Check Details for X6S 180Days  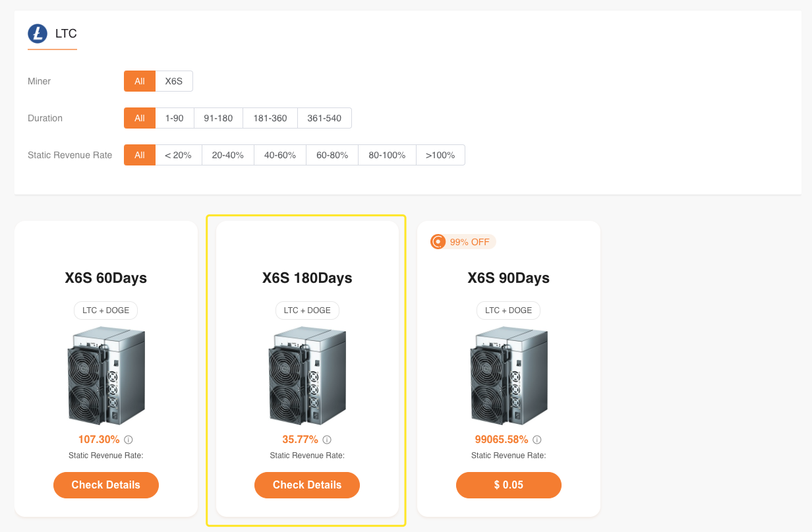point(307,485)
